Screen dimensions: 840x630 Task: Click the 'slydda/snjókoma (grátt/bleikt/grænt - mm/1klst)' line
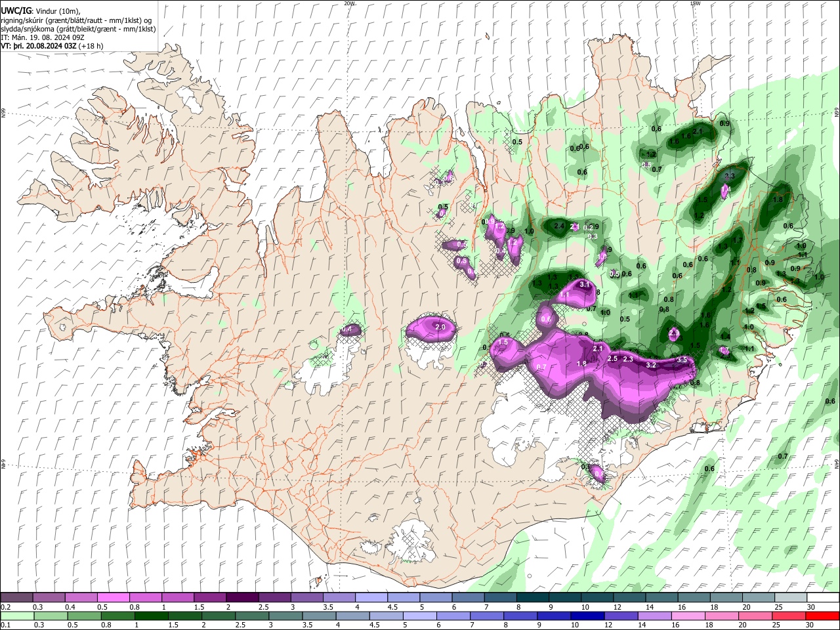[x=78, y=29]
